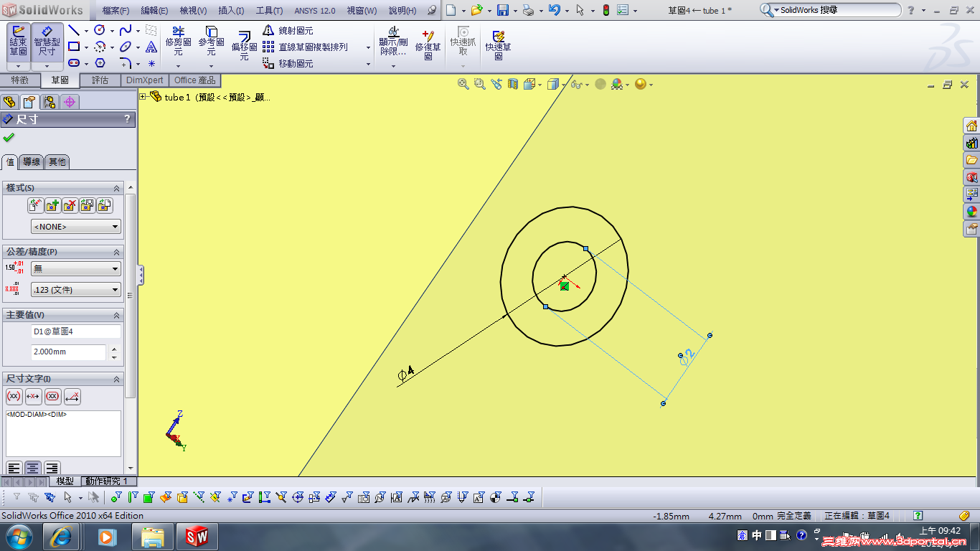
Task: Select the Sketch Text tool
Action: pos(151,47)
